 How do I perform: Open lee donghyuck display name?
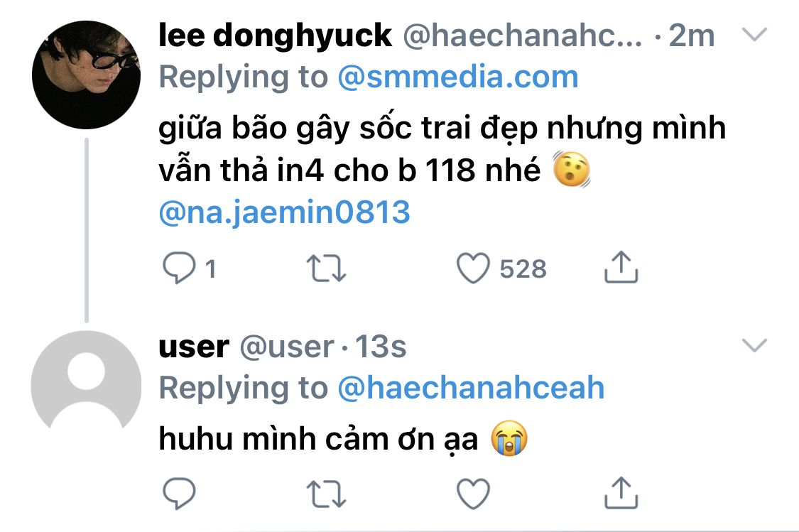click(x=275, y=36)
